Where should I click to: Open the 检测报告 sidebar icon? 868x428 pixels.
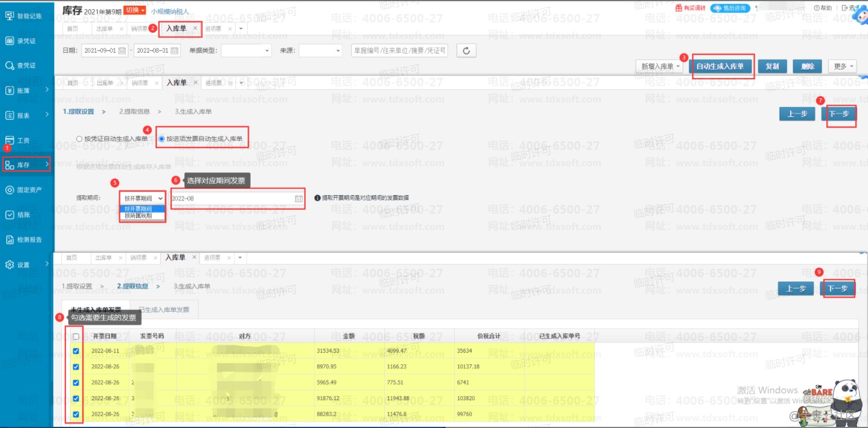click(10, 240)
